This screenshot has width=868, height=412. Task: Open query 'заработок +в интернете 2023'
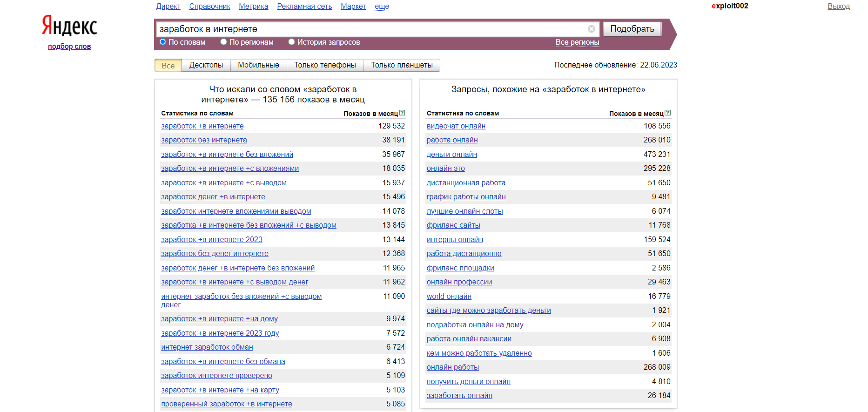pyautogui.click(x=212, y=240)
